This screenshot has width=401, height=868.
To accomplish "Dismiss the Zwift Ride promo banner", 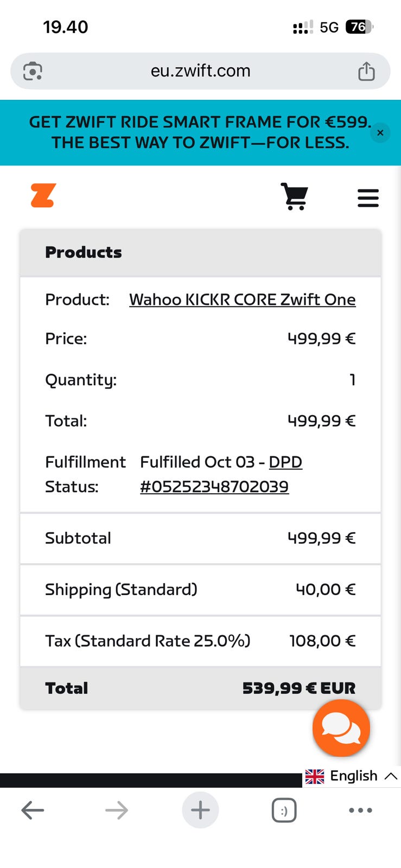I will pyautogui.click(x=380, y=133).
